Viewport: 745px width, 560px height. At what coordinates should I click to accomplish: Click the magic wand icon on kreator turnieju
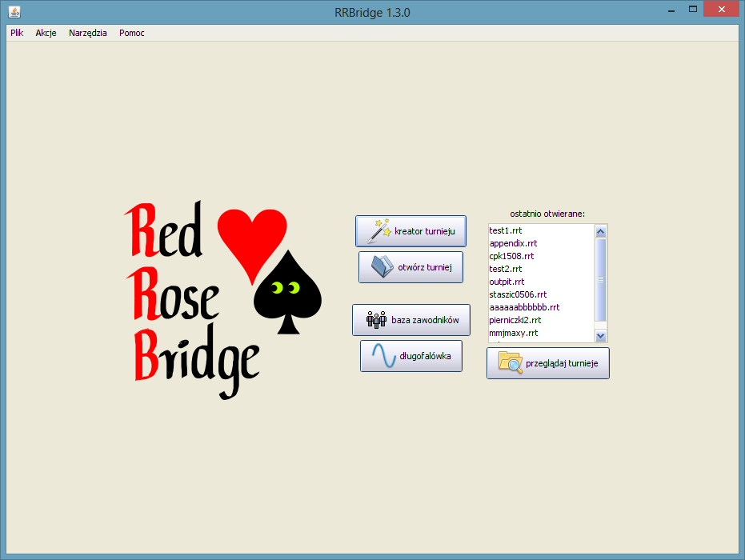coord(379,231)
